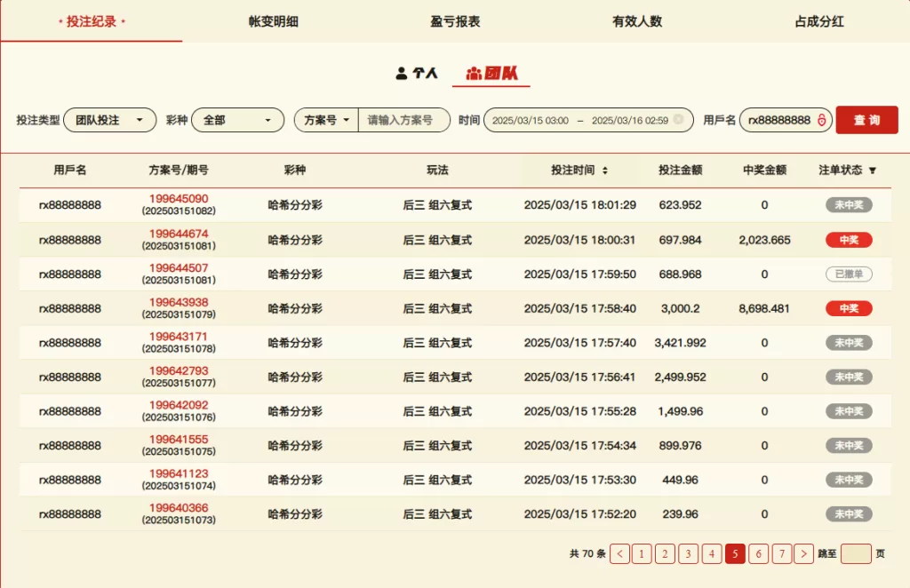The image size is (910, 588).
Task: Open the 投注纪录 tab
Action: (x=92, y=21)
